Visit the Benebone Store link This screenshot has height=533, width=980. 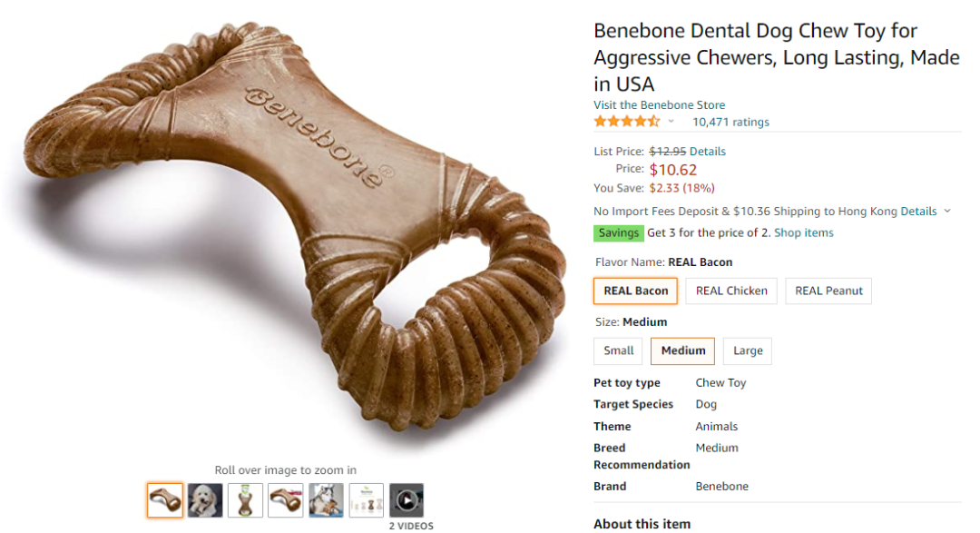[659, 105]
